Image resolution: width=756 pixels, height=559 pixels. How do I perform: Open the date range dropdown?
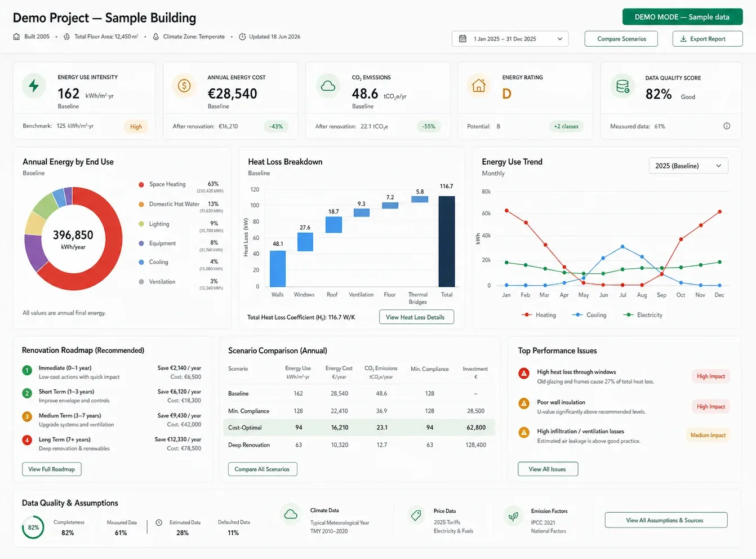click(x=510, y=39)
